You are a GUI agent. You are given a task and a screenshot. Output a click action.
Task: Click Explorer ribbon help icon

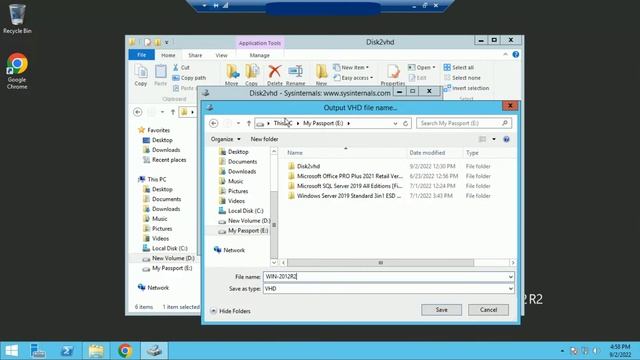tap(516, 55)
